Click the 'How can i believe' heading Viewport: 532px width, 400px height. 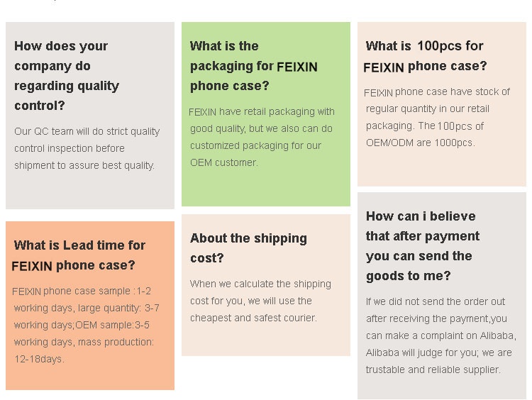[x=423, y=245]
